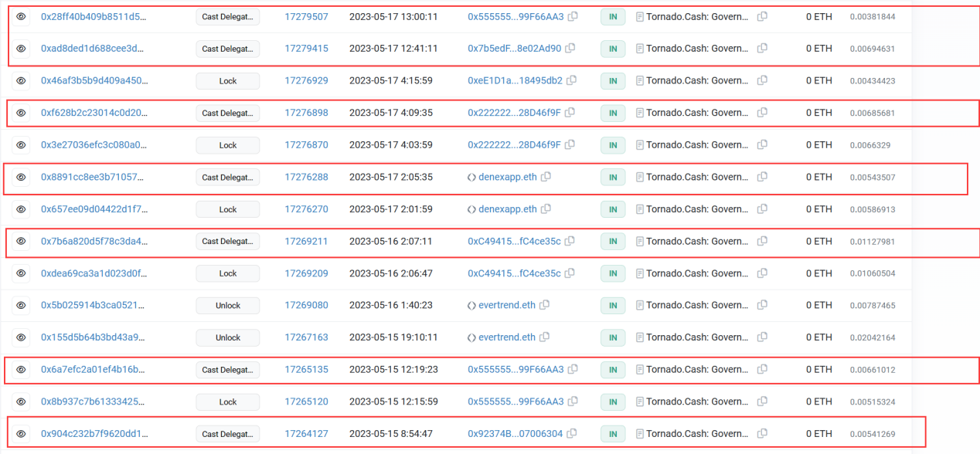Copy sender 0xC49415...fC4ce35c in block 17269211 row

pos(570,241)
